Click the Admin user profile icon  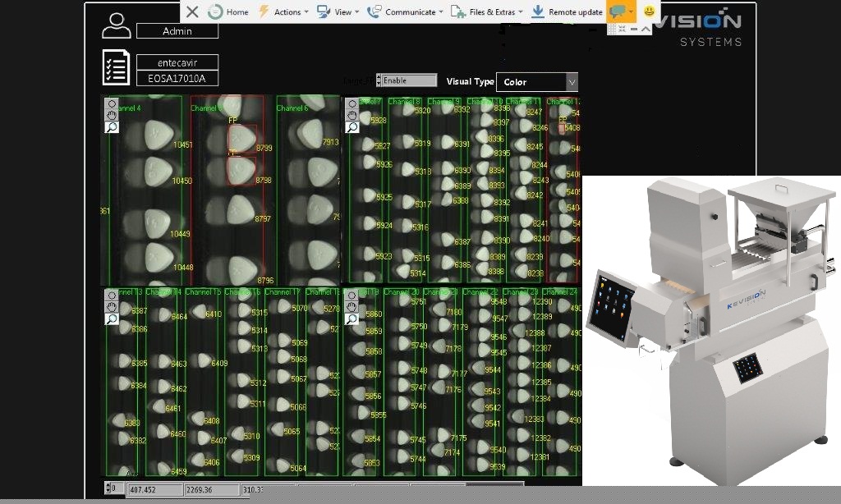116,26
